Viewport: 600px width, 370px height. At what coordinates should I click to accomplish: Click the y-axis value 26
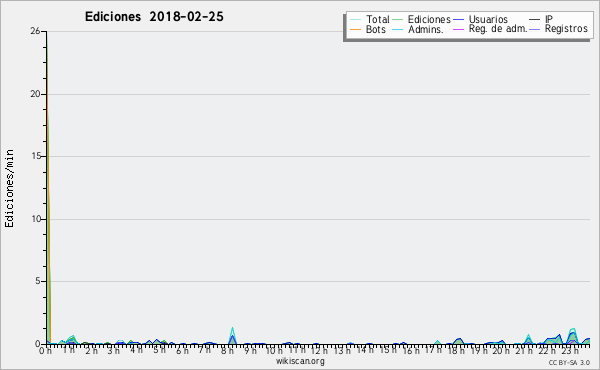click(x=35, y=31)
